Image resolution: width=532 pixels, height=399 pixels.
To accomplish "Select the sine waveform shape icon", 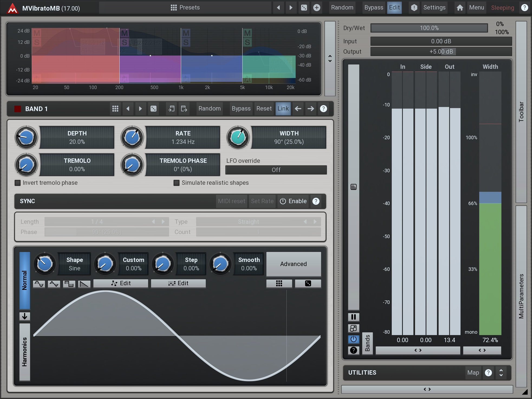I will [x=39, y=284].
